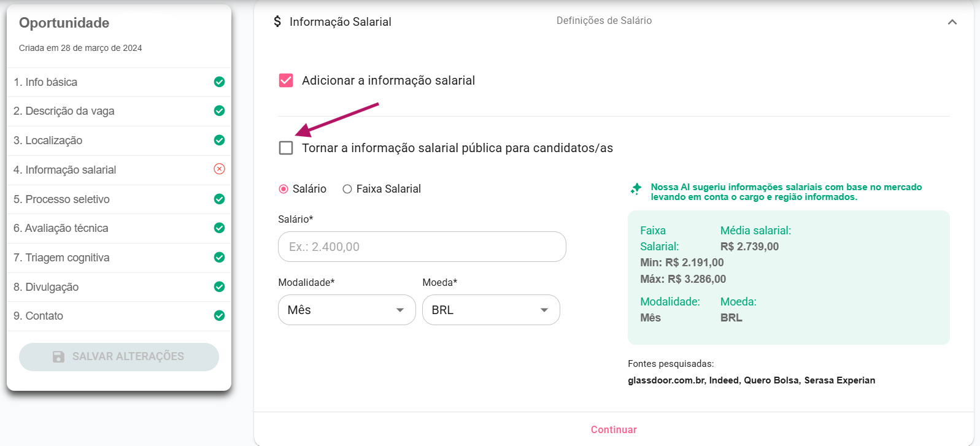980x446 pixels.
Task: Uncheck Adicionar a informação salarial checkbox
Action: [x=286, y=80]
